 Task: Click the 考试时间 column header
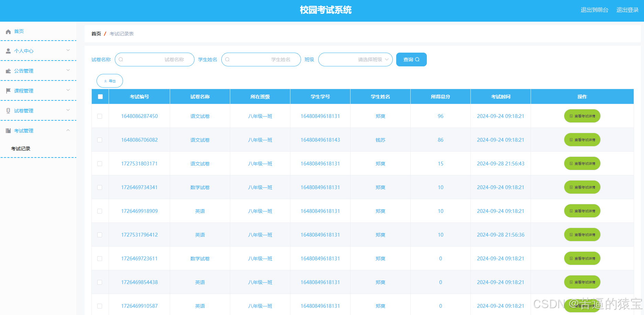pos(501,97)
